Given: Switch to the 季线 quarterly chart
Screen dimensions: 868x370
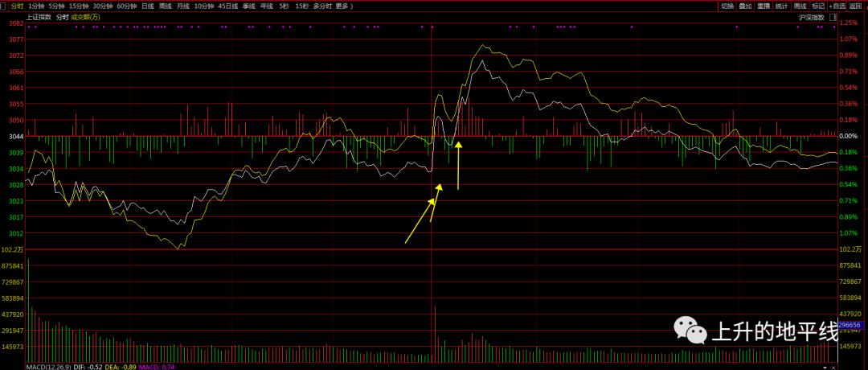Looking at the screenshot, I should (249, 6).
